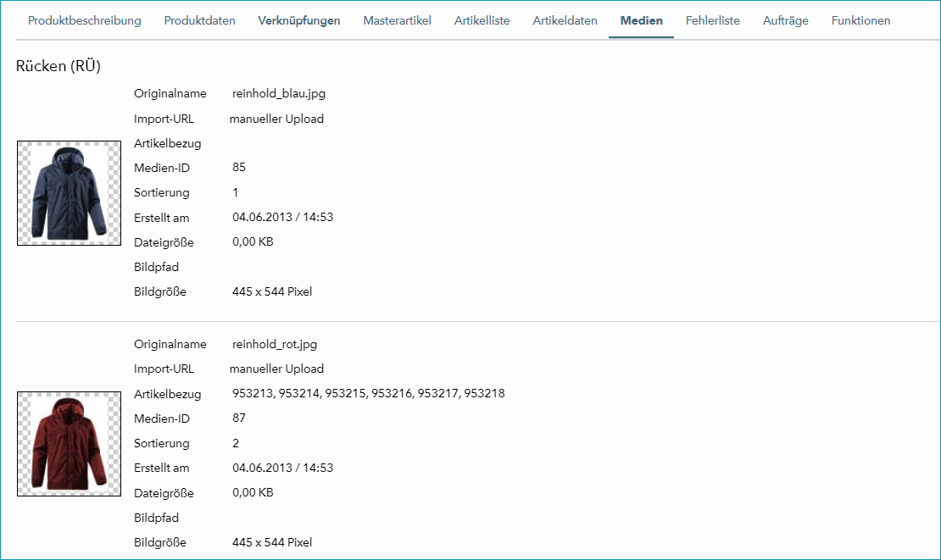Open the Funktionen tab
This screenshot has height=560, width=941.
[860, 20]
